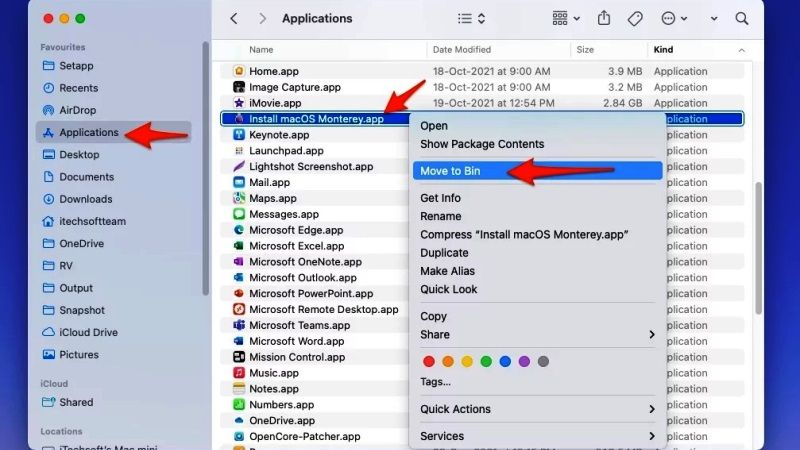Viewport: 800px width, 450px height.
Task: Sort by the Kind column
Action: coord(663,49)
